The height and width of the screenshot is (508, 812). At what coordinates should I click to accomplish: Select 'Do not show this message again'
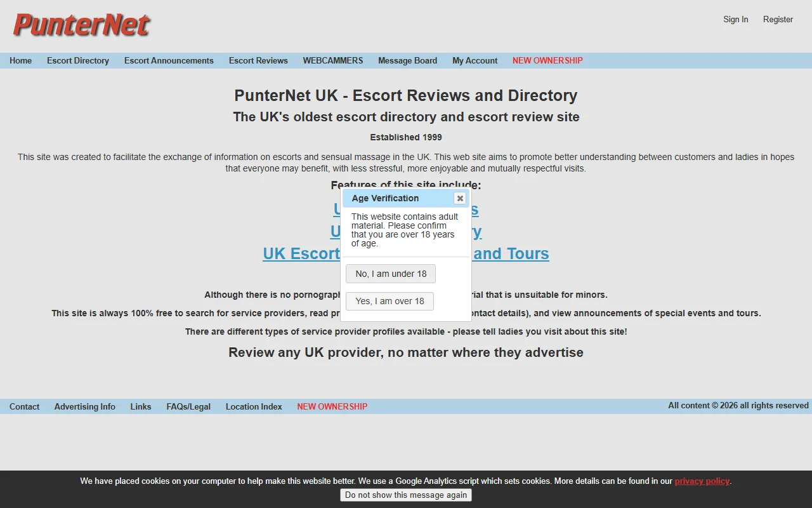(x=405, y=495)
